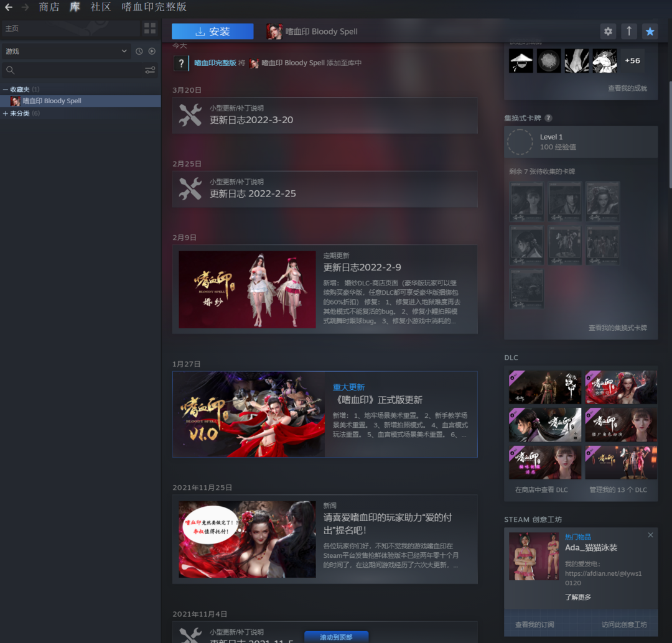The width and height of the screenshot is (672, 643).
Task: Select 嗜血印 Bloody Spell in the sidebar
Action: [x=80, y=101]
